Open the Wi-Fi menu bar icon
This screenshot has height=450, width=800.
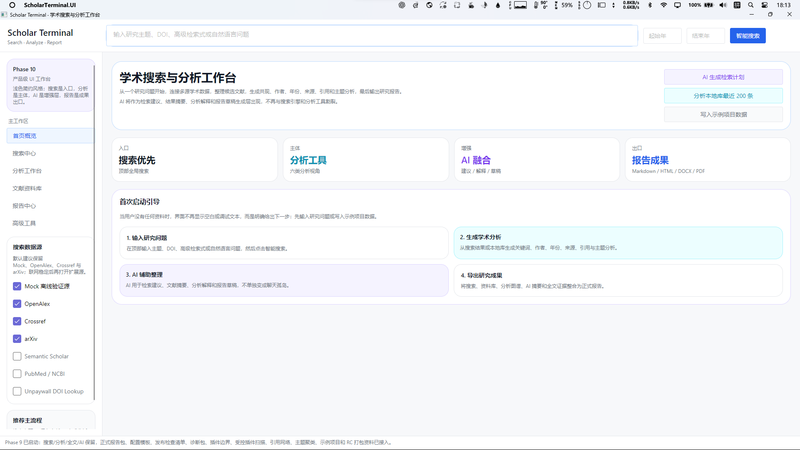click(x=663, y=5)
